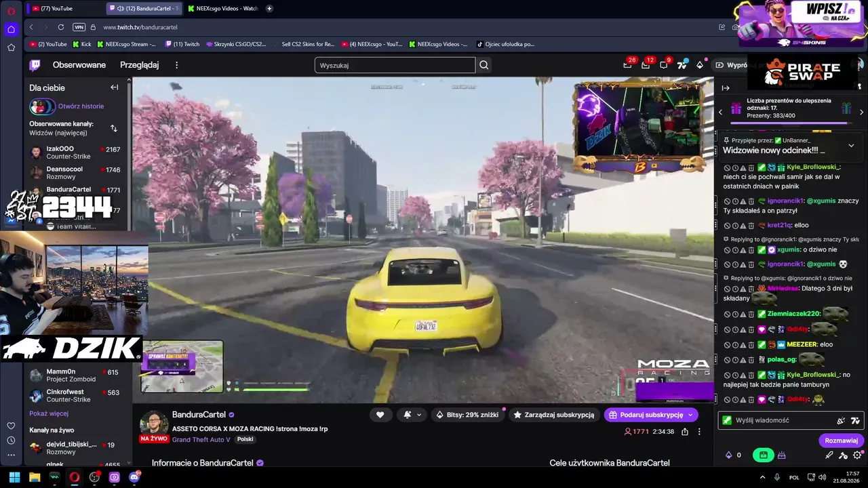Open the Windows Start menu
The width and height of the screenshot is (868, 488).
[14, 477]
